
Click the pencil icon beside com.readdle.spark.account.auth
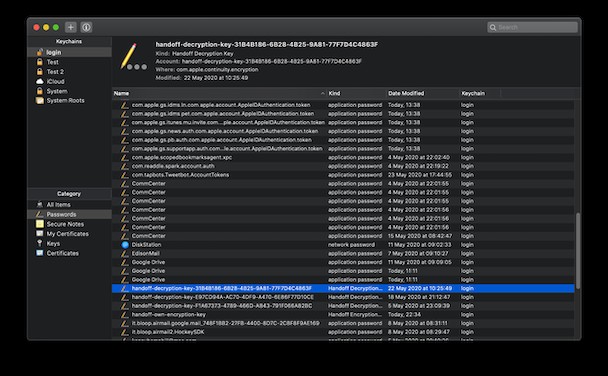[124, 166]
